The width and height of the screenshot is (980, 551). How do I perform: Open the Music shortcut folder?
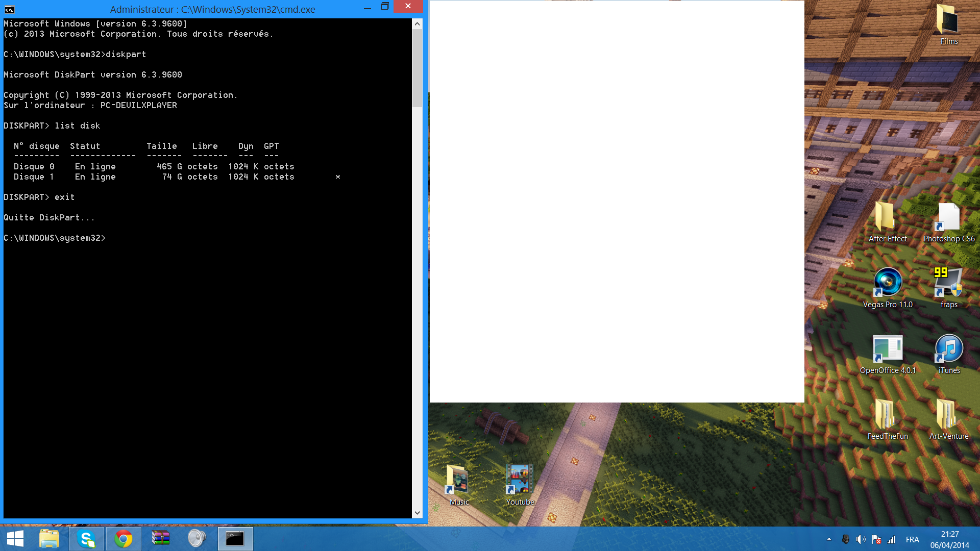click(x=458, y=485)
